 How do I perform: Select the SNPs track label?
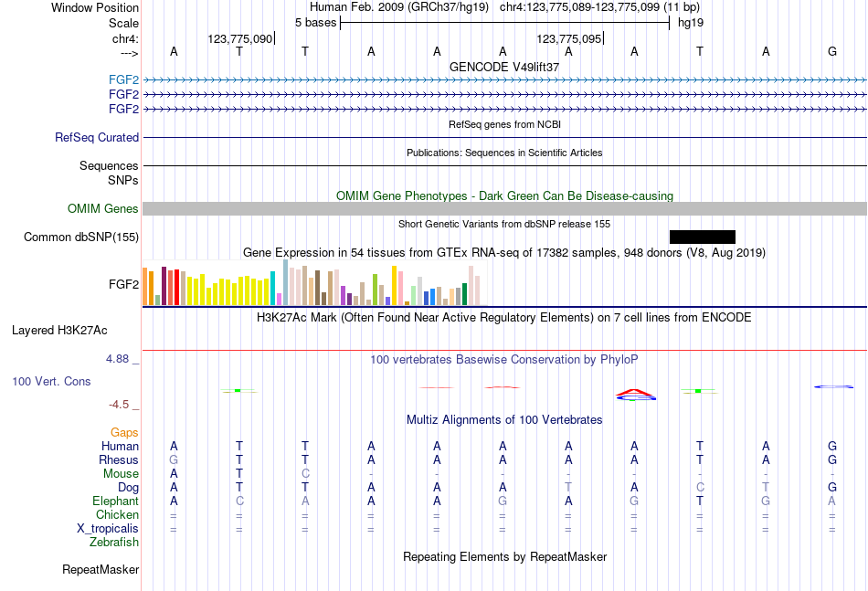tap(123, 180)
